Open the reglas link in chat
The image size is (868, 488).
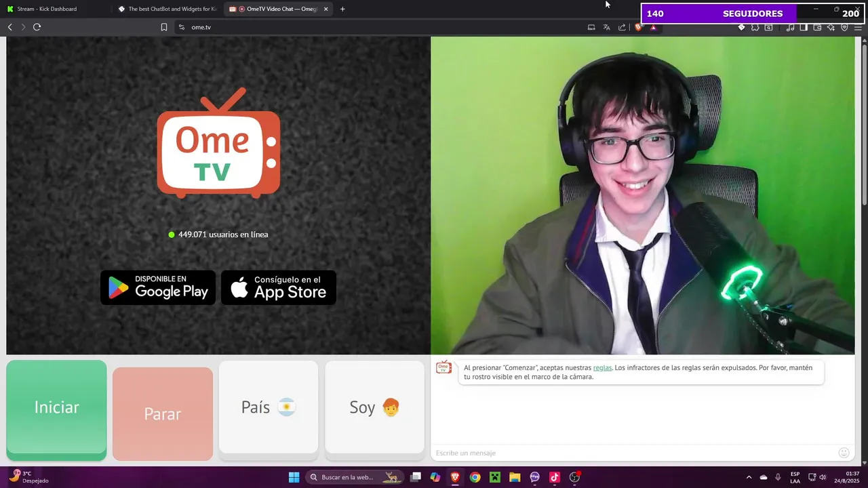click(602, 368)
